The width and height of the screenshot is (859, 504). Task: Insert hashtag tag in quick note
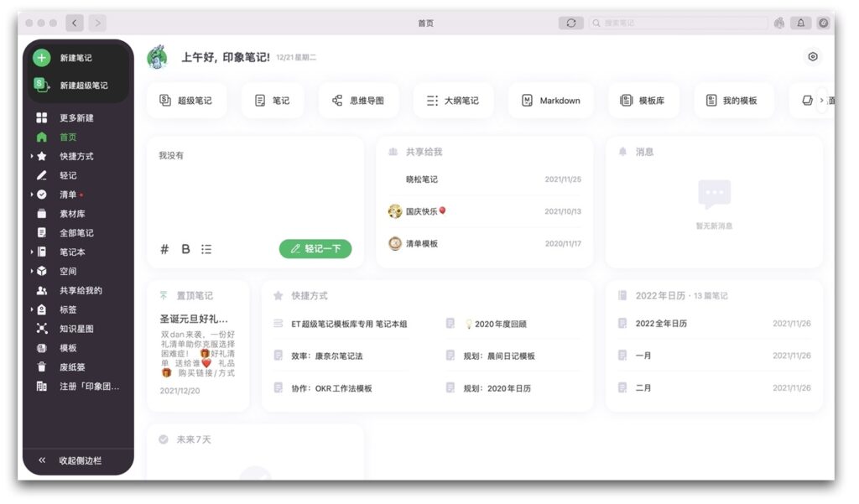[164, 249]
